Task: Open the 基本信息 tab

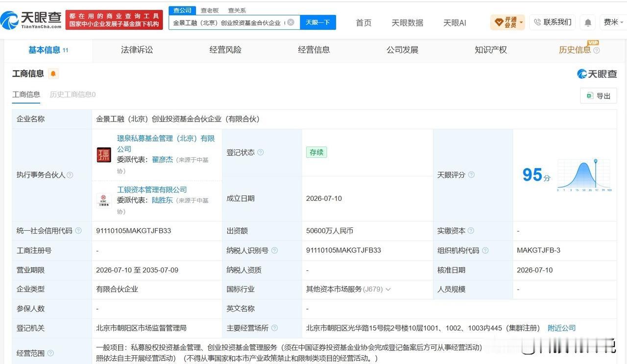Action: point(48,50)
